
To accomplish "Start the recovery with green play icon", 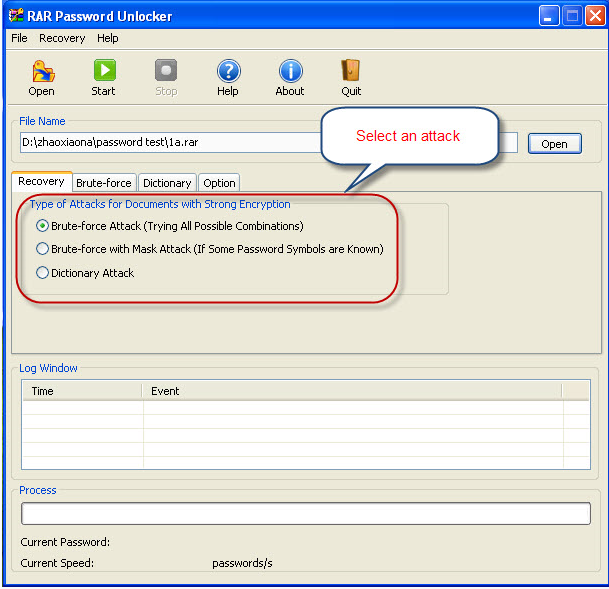I will coord(104,70).
